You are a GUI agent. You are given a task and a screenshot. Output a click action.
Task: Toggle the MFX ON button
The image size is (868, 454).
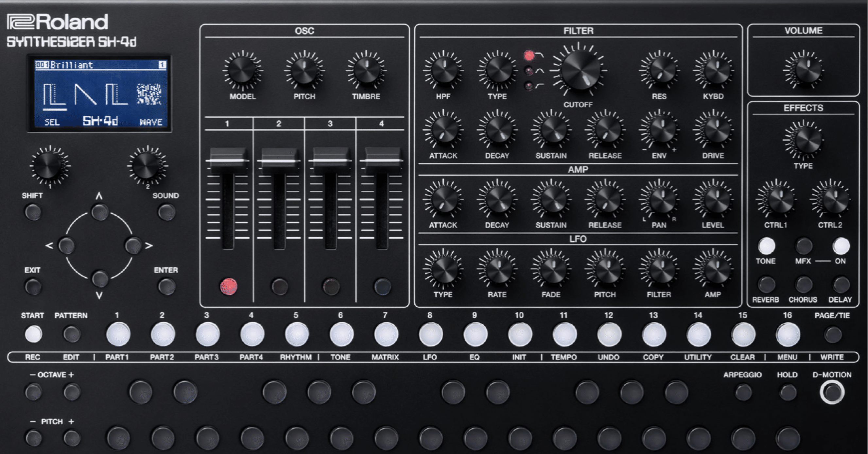click(x=841, y=246)
